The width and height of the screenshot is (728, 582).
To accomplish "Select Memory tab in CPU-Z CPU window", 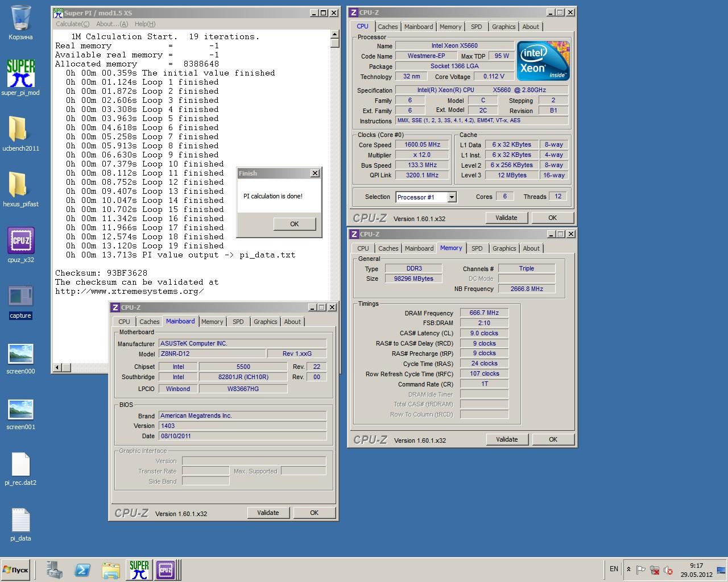I will tap(450, 27).
